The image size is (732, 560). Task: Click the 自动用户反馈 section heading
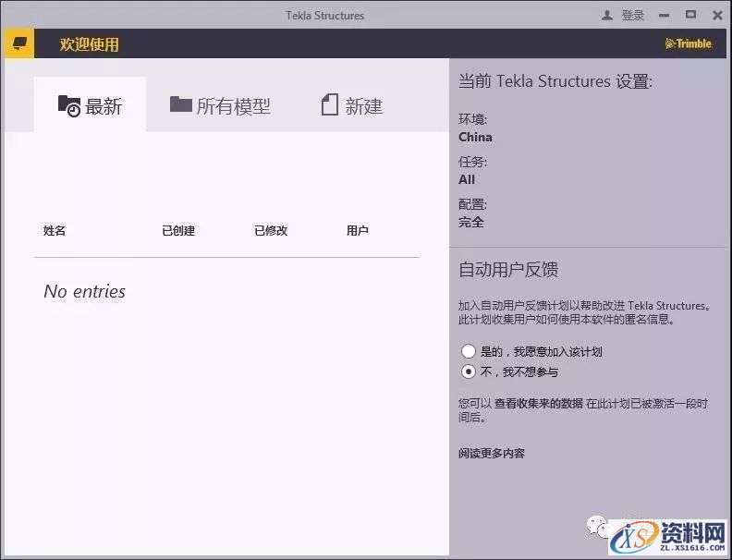[x=508, y=269]
